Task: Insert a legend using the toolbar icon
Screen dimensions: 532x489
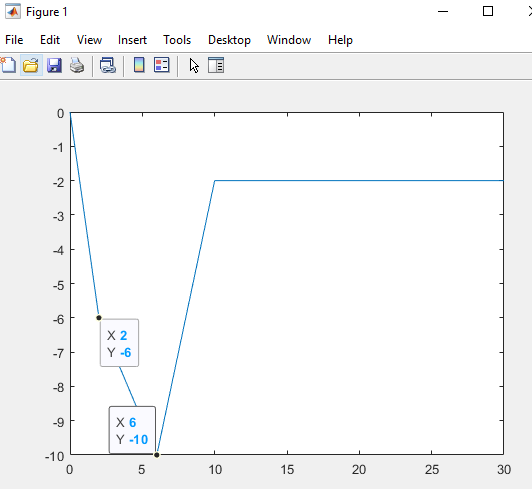Action: pyautogui.click(x=162, y=65)
